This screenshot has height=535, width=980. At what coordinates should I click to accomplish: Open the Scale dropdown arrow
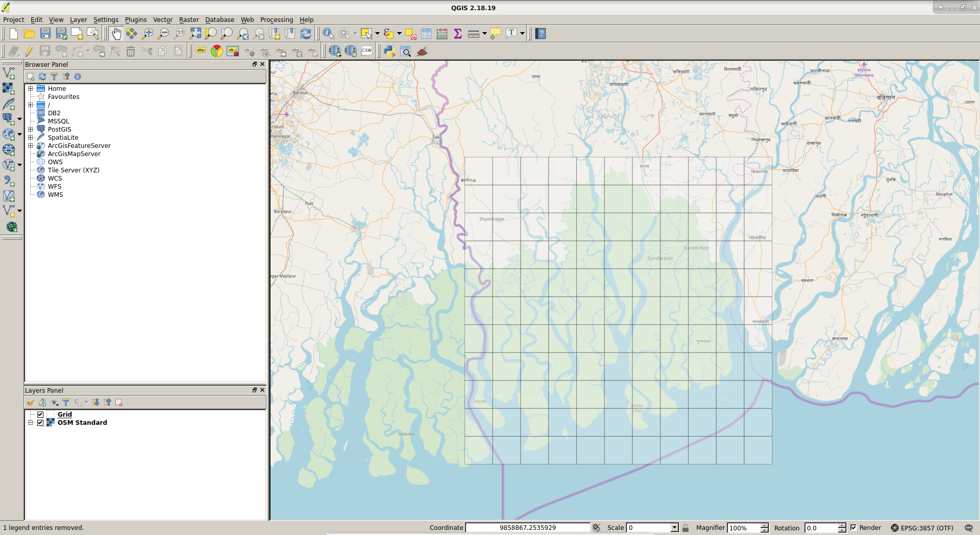pyautogui.click(x=674, y=528)
